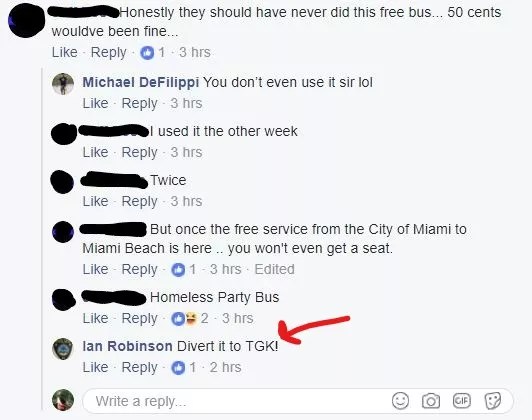Reply to the "Twice" comment
Viewport: 532px width, 420px height.
pyautogui.click(x=139, y=202)
